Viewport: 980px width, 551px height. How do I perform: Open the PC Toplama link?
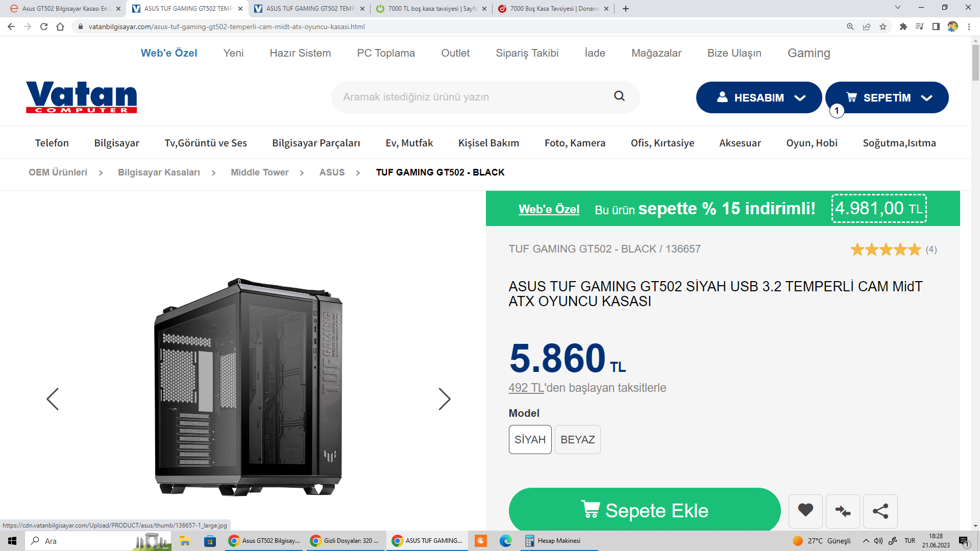(x=386, y=53)
